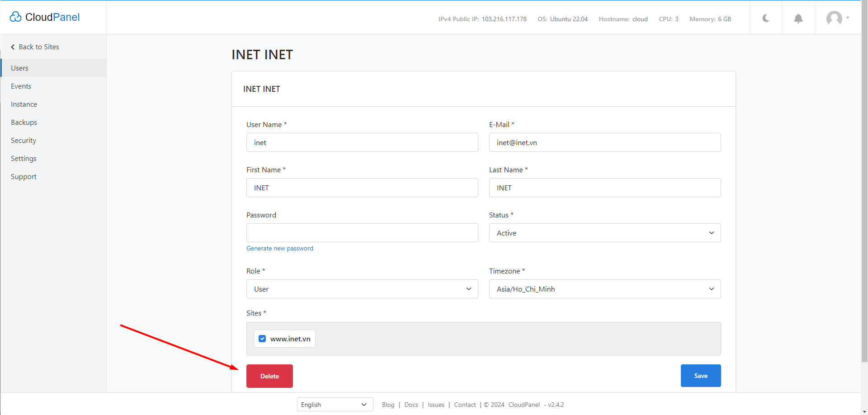Viewport: 868px width, 415px height.
Task: Click the footer version v2.4.2 text
Action: coord(556,405)
